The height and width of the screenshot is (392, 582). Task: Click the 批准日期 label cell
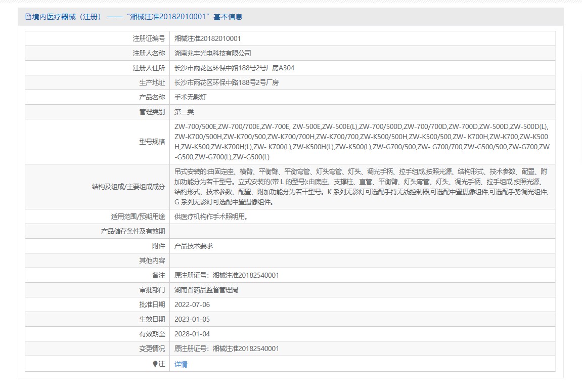click(97, 305)
